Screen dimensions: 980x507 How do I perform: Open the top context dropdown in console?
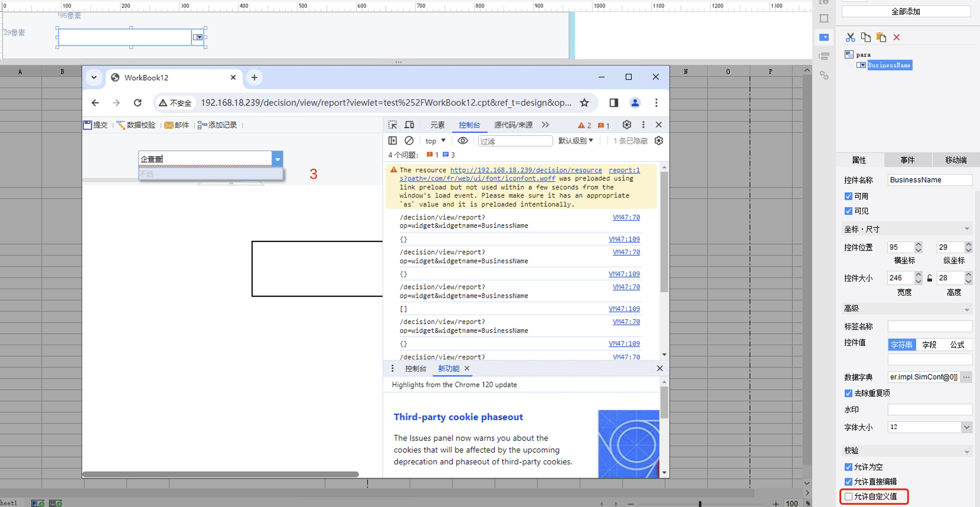(436, 141)
